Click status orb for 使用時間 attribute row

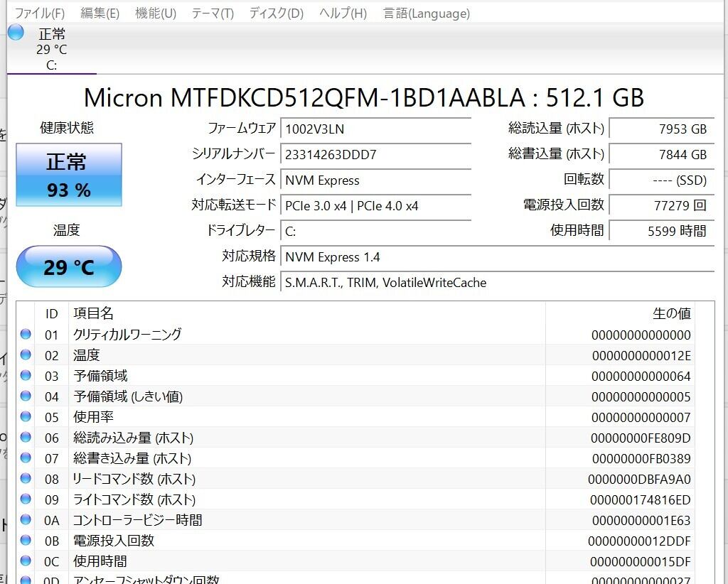tap(26, 561)
